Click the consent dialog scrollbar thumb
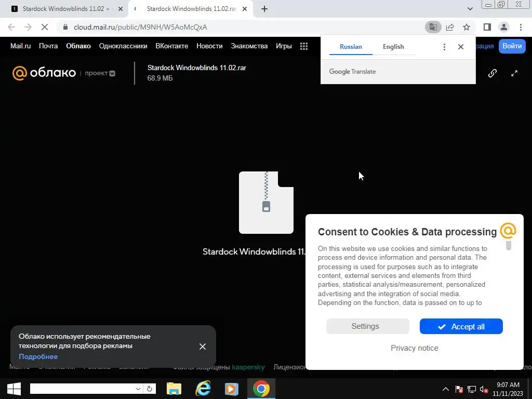The height and width of the screenshot is (399, 532). click(x=508, y=245)
